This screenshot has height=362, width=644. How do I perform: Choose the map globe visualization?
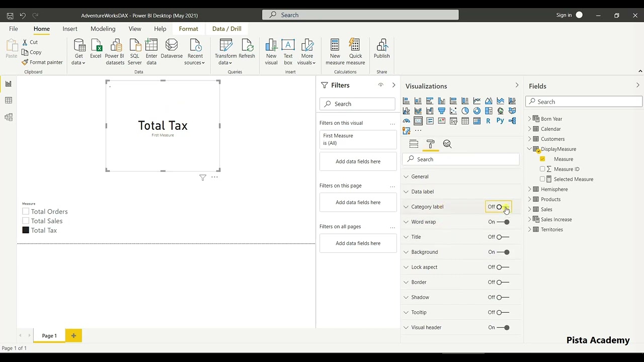coord(500,111)
